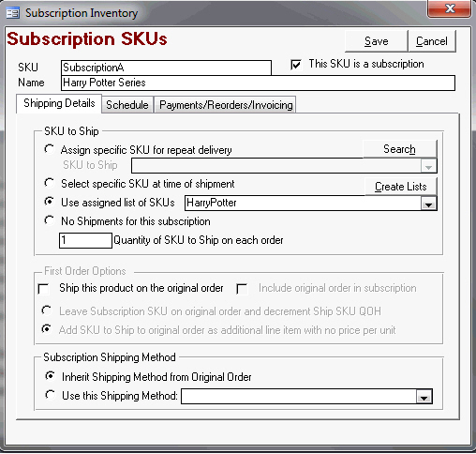Select No Shipments for this subscription
Viewport: 476px width, 454px height.
click(50, 220)
